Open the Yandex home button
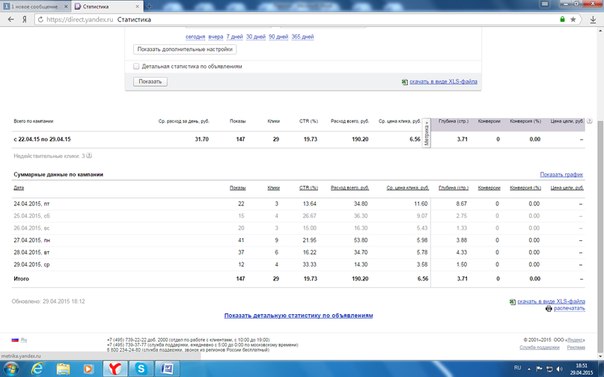 click(24, 19)
